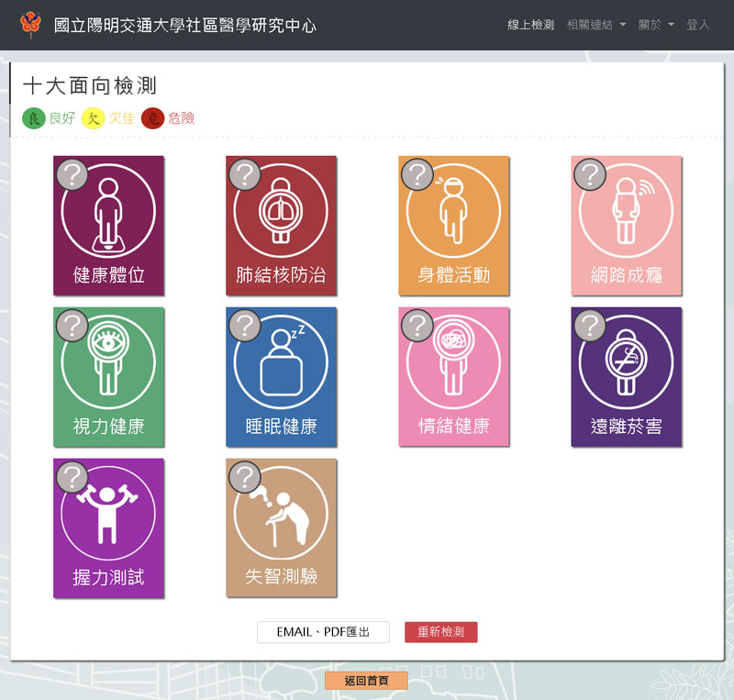Click the green 良 status badge

[34, 118]
